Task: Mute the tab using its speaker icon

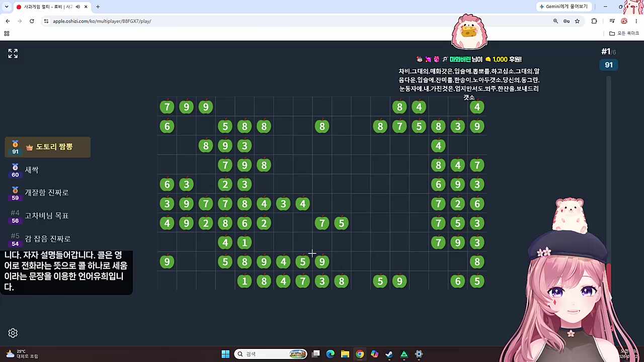Action: 77,7
